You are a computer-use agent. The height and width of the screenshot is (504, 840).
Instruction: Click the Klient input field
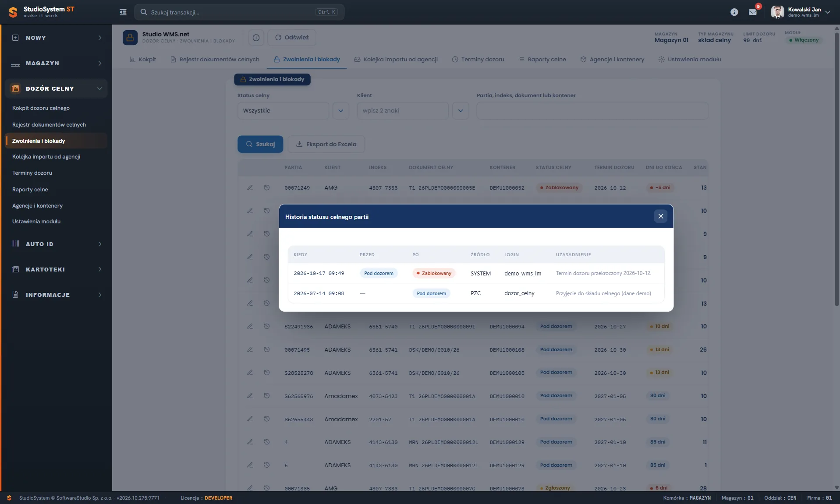[403, 111]
